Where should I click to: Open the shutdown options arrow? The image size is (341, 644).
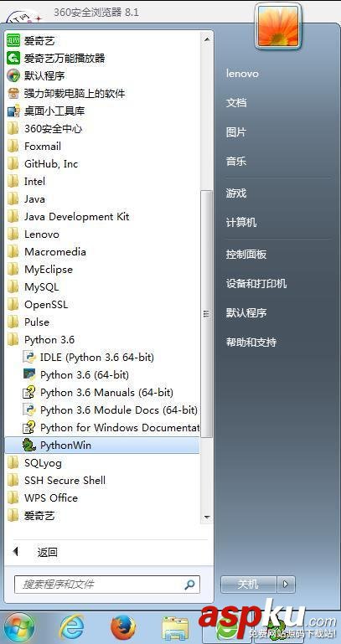pyautogui.click(x=287, y=584)
